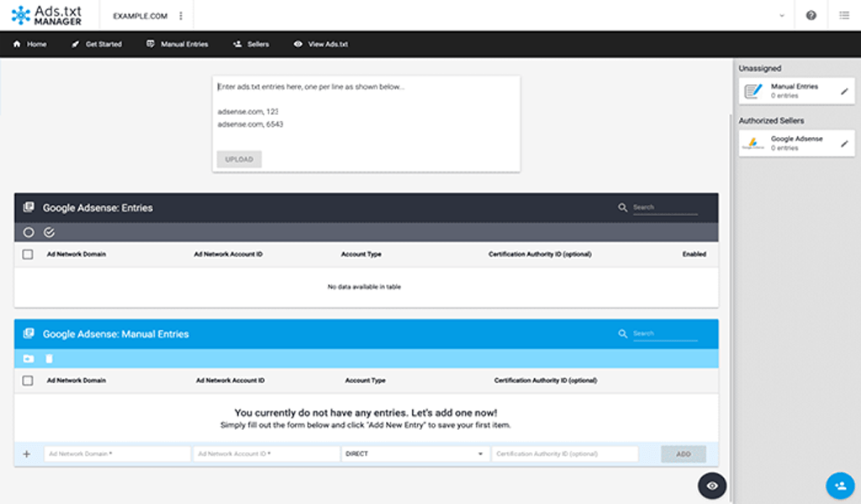This screenshot has width=861, height=504.
Task: Click the circled checkmark icon in Entries toolbar
Action: point(49,232)
